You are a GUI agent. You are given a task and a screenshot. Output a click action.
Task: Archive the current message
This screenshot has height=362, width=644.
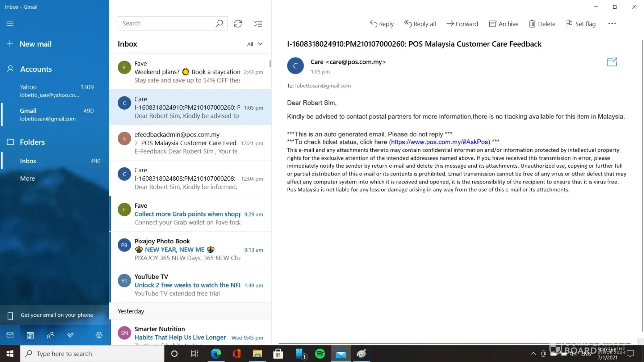point(503,24)
